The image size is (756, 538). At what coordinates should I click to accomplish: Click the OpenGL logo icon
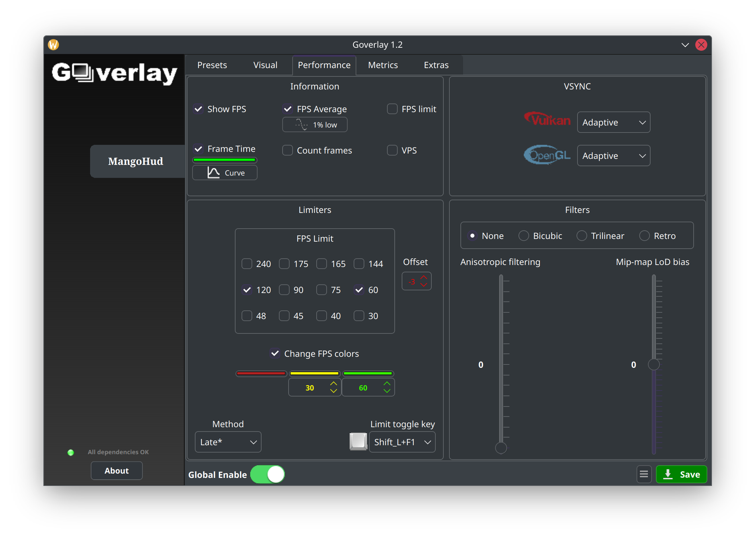pyautogui.click(x=547, y=155)
